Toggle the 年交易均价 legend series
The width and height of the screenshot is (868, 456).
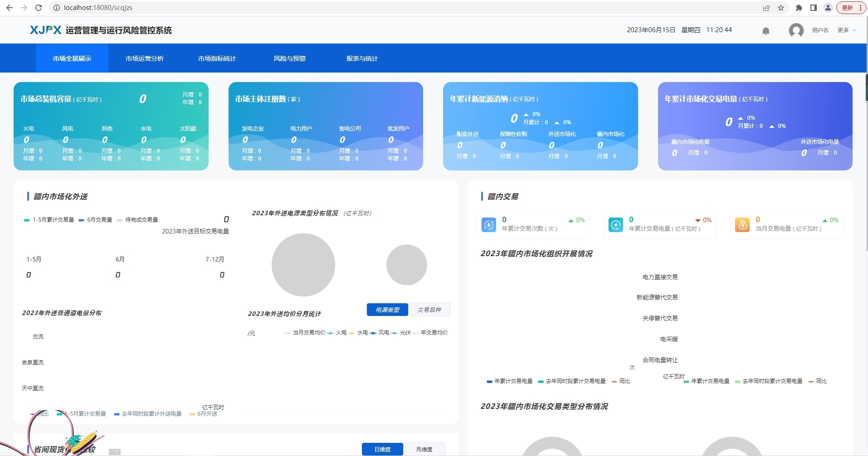pos(430,333)
